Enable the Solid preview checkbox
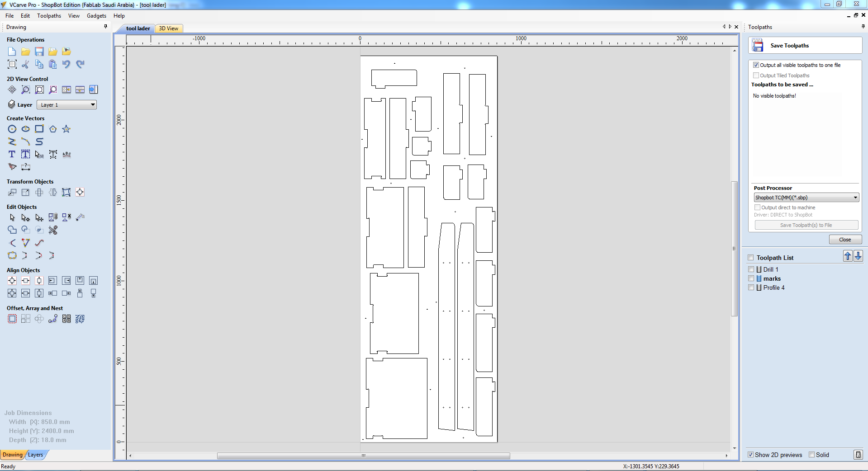 tap(811, 455)
